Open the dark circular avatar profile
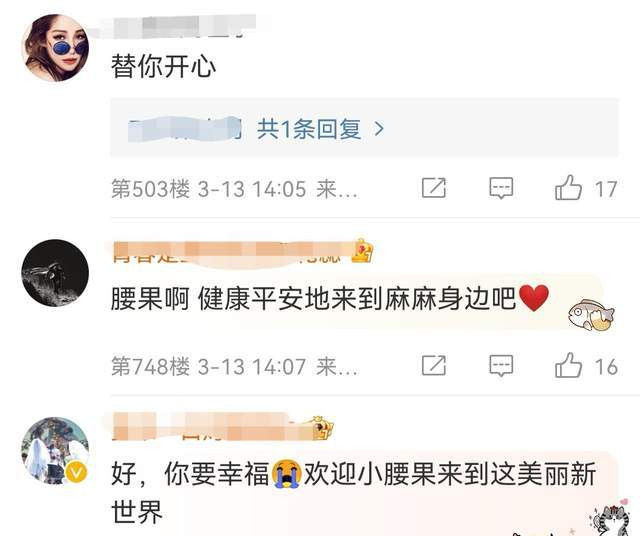The width and height of the screenshot is (640, 536). pyautogui.click(x=55, y=273)
